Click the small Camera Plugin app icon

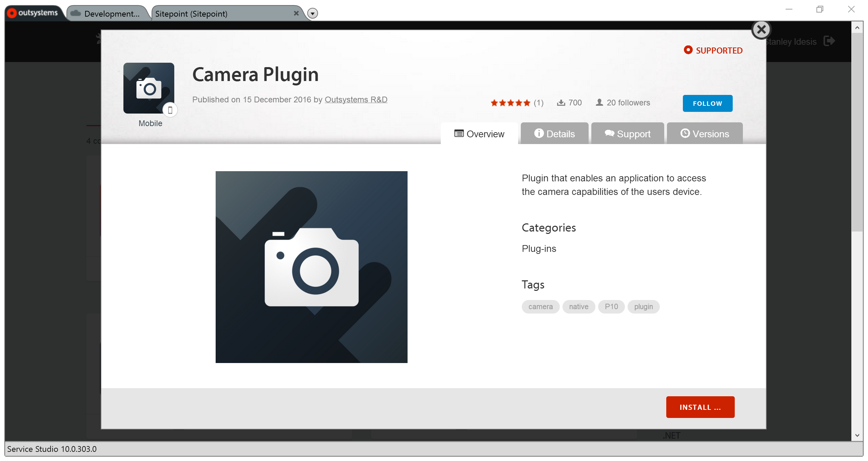pyautogui.click(x=149, y=88)
